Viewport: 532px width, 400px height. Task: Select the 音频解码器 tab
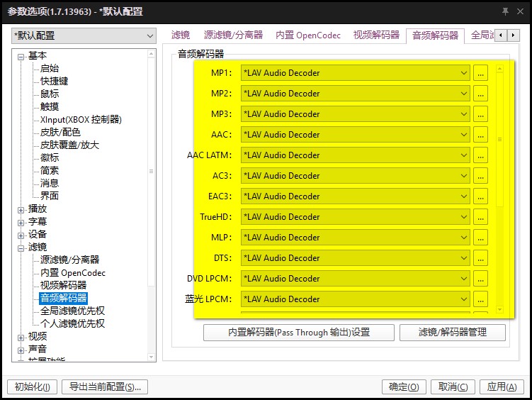tap(435, 35)
